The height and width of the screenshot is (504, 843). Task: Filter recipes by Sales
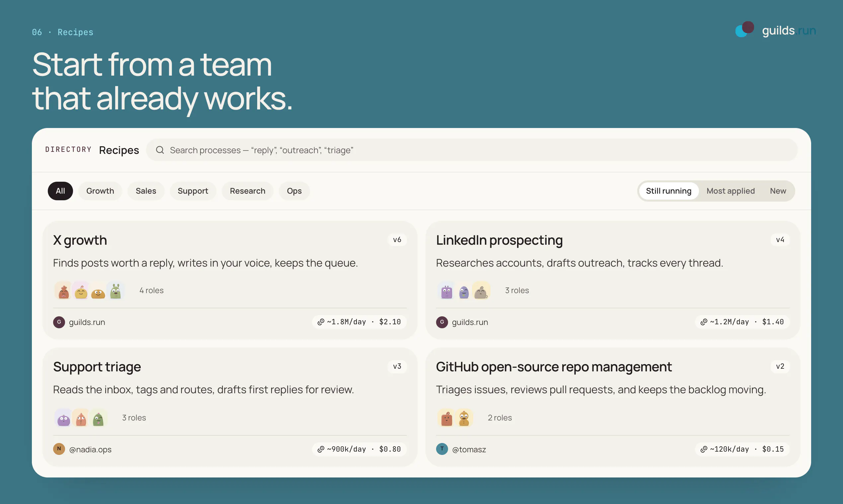pyautogui.click(x=146, y=191)
